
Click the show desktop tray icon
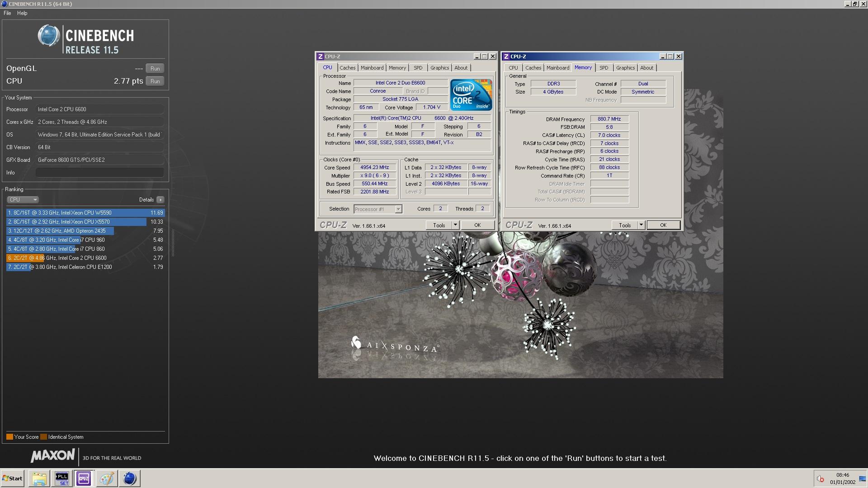(863, 479)
